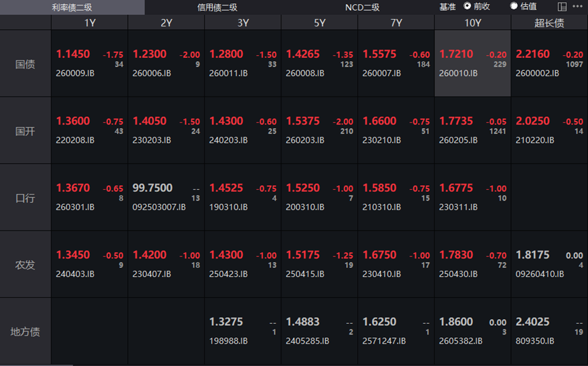Select the 国开 row label
This screenshot has height=366, width=588.
(x=26, y=131)
